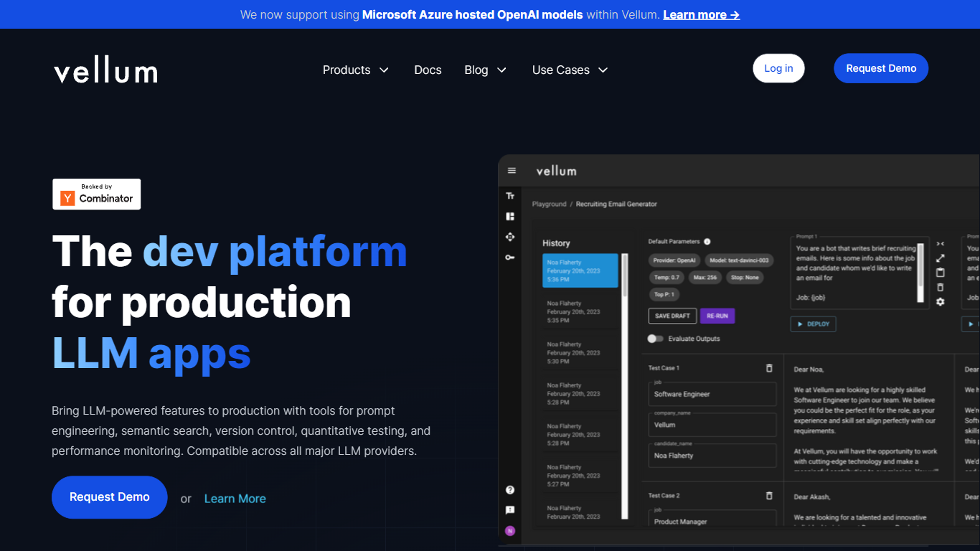Click the 'Test Case 2' label
This screenshot has height=551, width=980.
coord(664,496)
